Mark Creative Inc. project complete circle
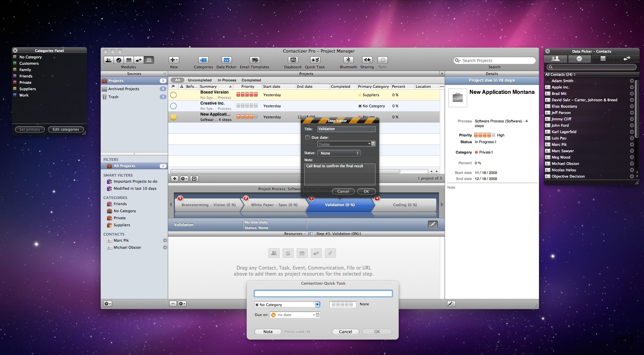The height and width of the screenshot is (355, 644). [x=173, y=106]
